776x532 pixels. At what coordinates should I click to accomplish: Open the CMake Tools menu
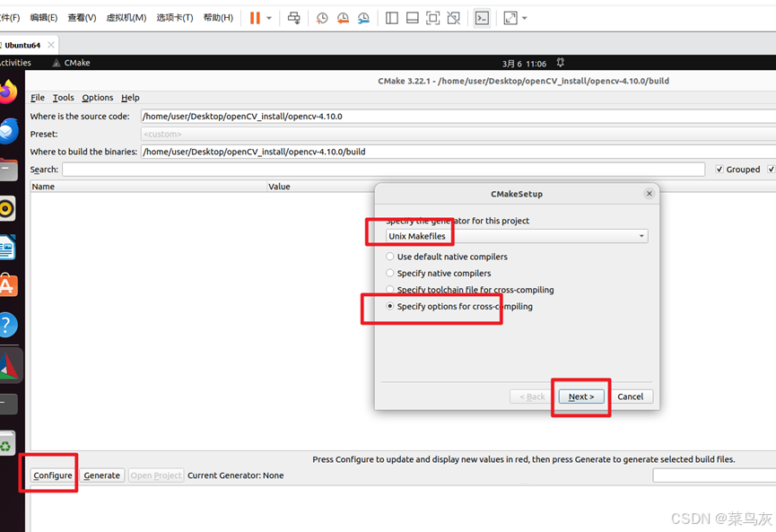(x=64, y=98)
